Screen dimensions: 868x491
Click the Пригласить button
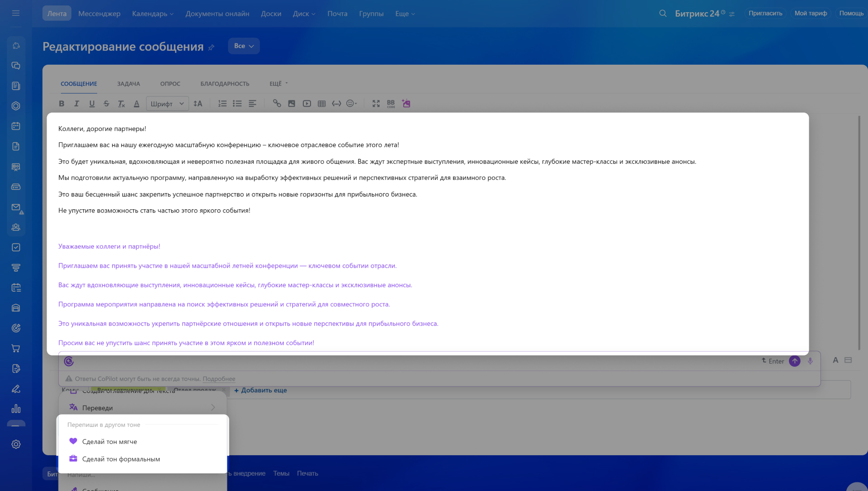[x=765, y=13]
